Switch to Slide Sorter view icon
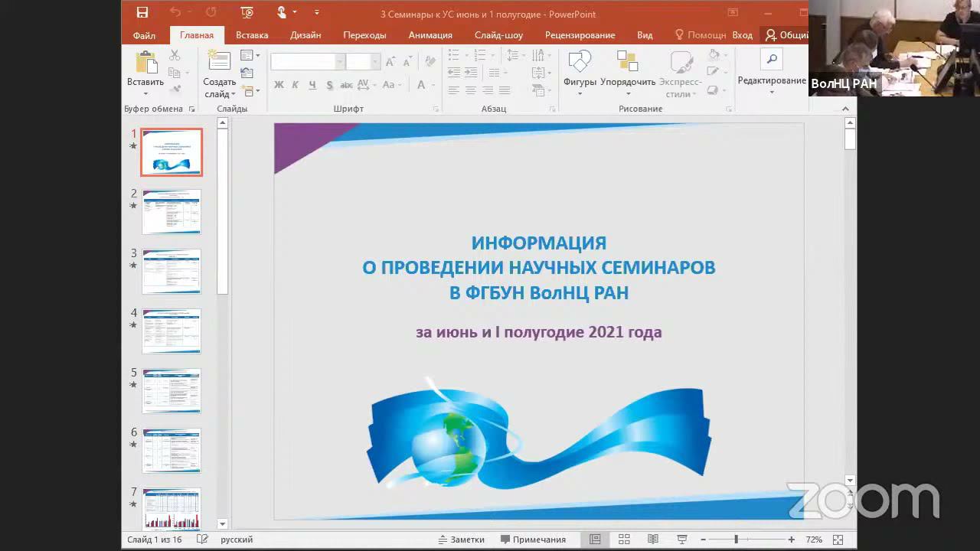 click(624, 540)
